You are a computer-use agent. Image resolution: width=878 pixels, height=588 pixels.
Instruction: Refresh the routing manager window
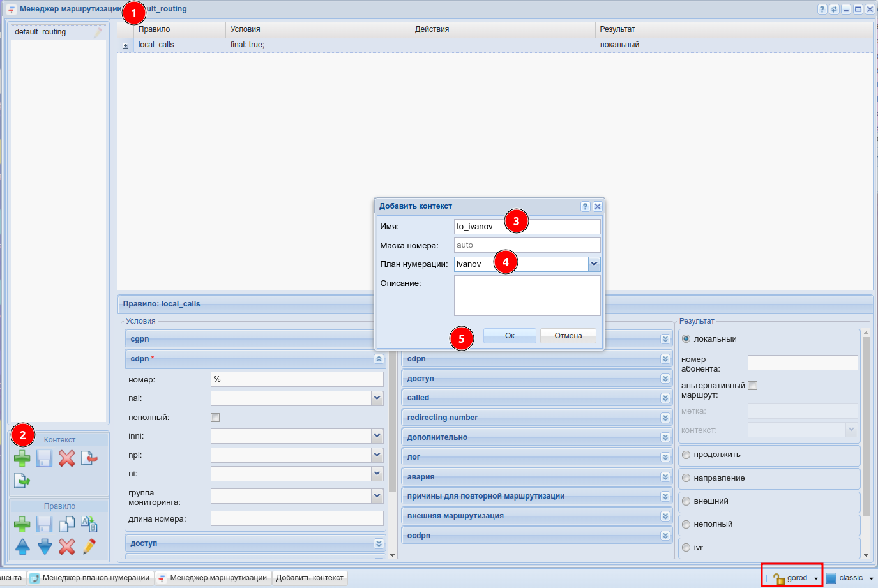(834, 10)
